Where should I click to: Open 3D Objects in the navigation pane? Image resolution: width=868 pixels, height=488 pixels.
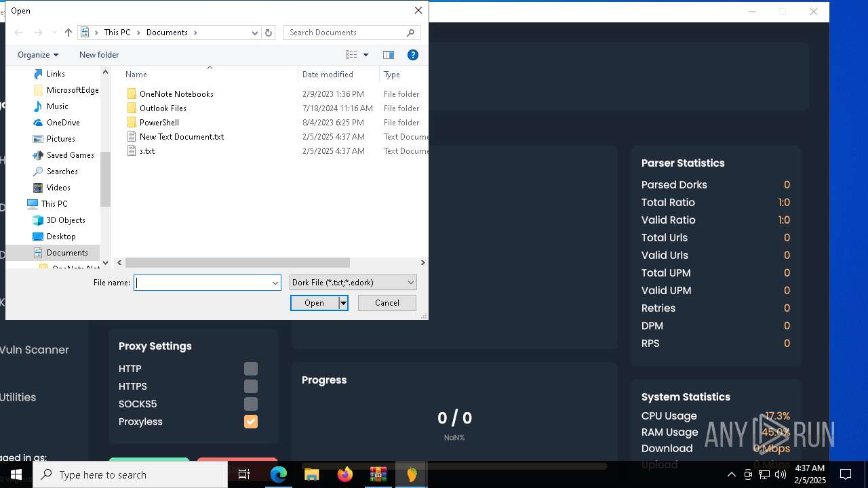pyautogui.click(x=66, y=220)
